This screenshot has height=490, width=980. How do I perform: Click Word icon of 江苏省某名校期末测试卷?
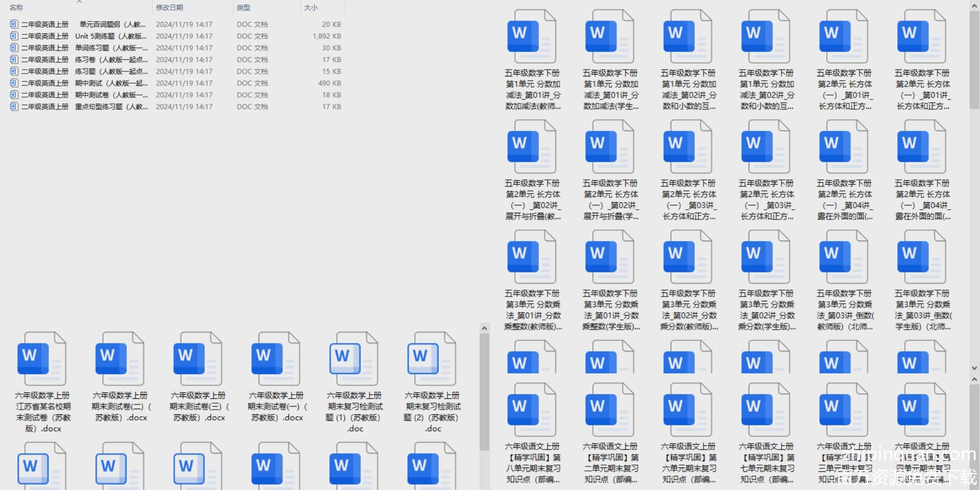point(42,359)
